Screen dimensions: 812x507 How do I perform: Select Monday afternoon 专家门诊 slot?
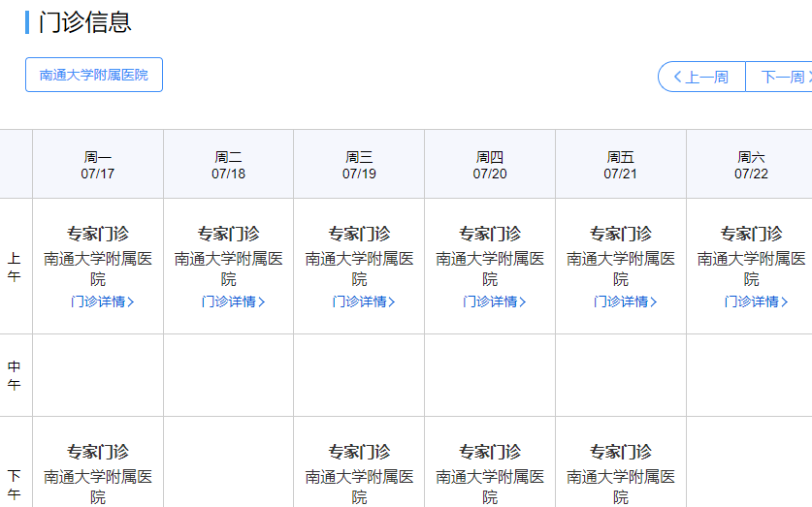click(98, 452)
